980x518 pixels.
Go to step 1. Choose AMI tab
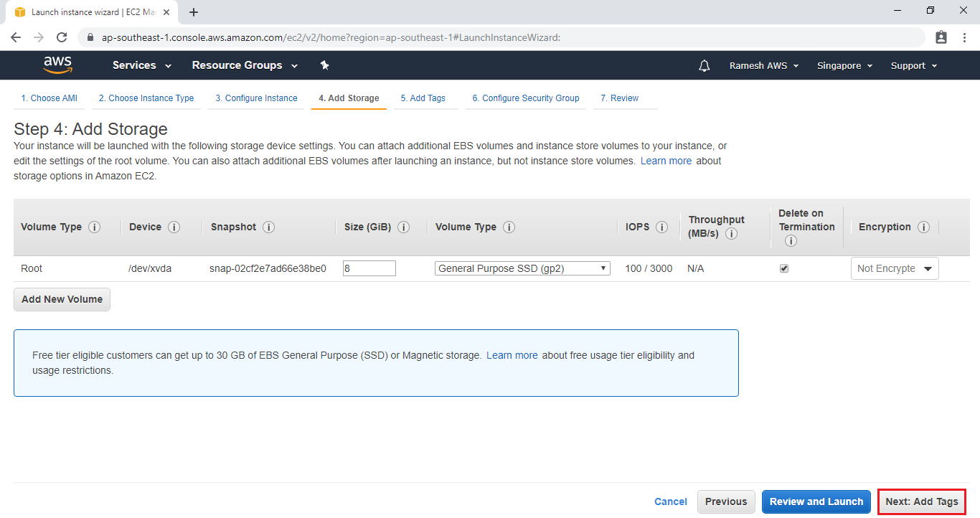[x=49, y=98]
